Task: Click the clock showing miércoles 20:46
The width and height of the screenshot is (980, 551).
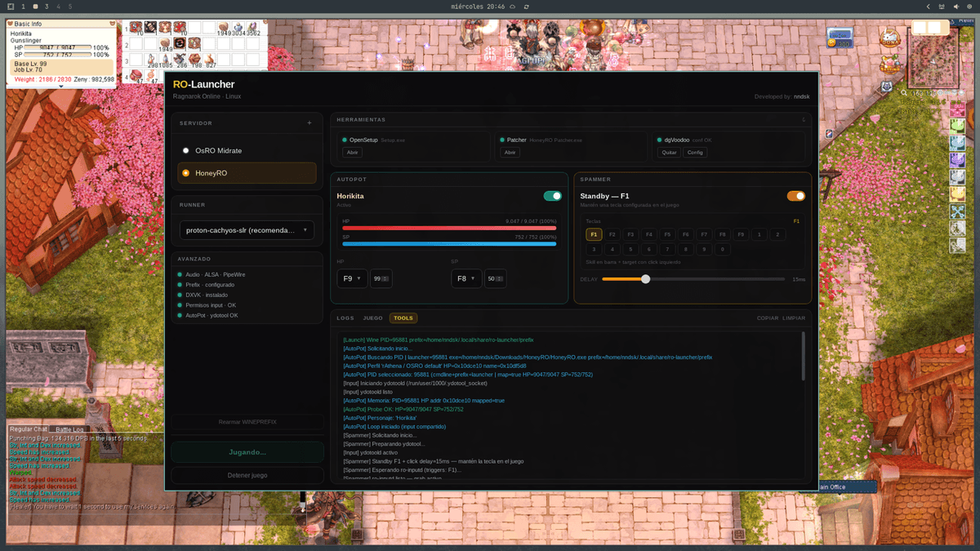Action: pyautogui.click(x=477, y=7)
